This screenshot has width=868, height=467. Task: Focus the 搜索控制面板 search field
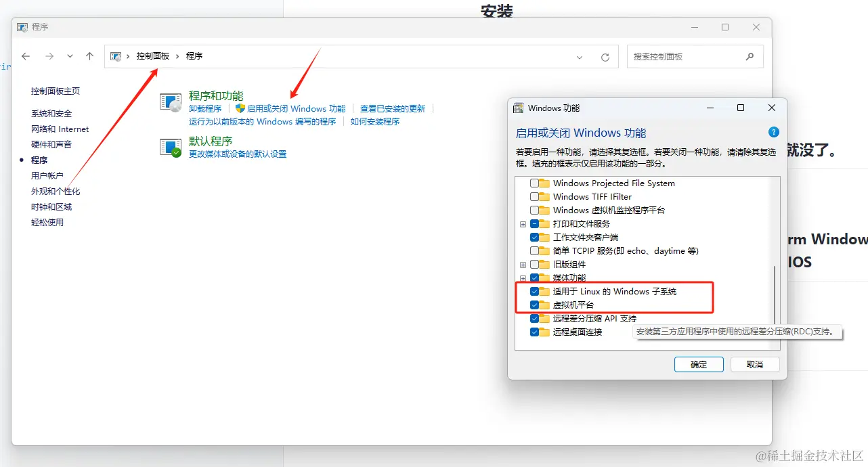tap(695, 57)
